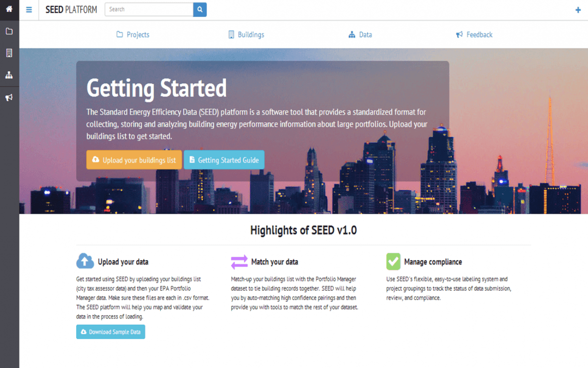Click the home icon in the sidebar
This screenshot has width=588, height=368.
[9, 9]
